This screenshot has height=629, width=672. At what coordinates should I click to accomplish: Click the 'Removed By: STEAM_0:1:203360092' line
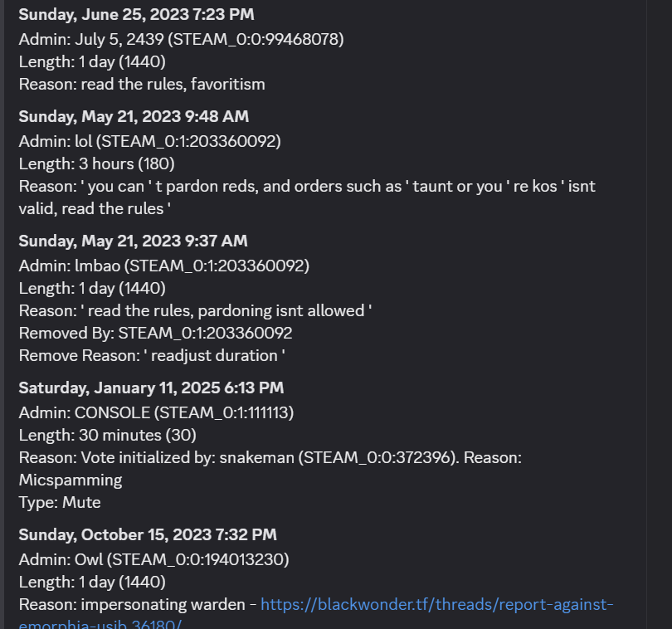[156, 333]
